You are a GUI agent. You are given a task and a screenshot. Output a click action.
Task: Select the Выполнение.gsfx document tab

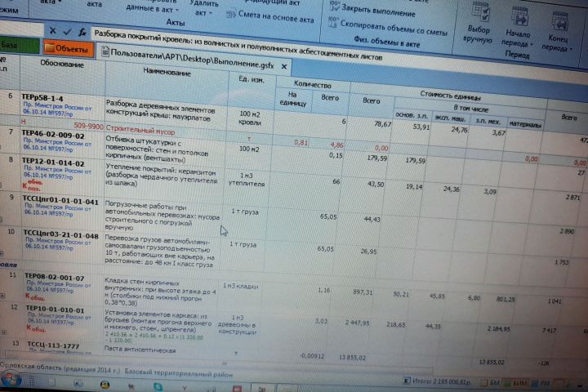coord(192,59)
